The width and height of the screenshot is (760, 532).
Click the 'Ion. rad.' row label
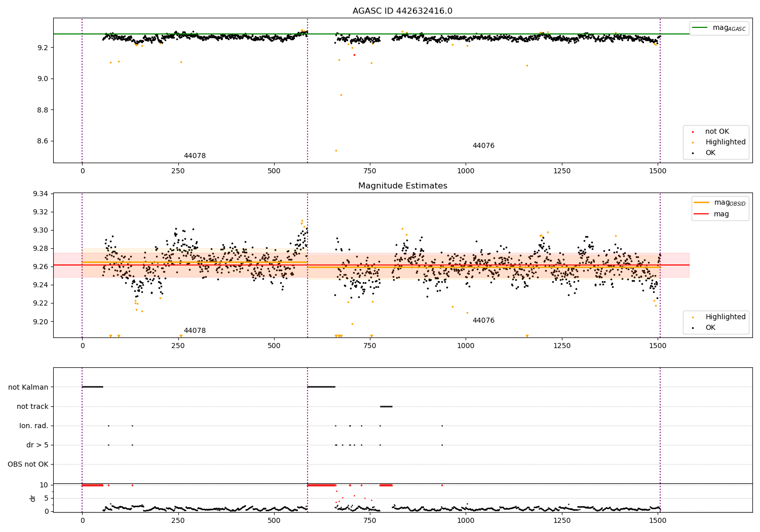(34, 426)
